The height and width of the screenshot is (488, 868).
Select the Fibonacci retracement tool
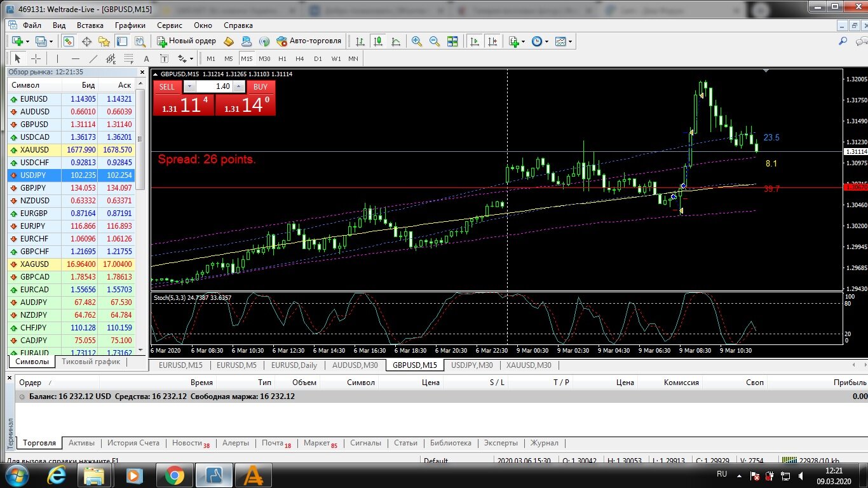pyautogui.click(x=129, y=58)
